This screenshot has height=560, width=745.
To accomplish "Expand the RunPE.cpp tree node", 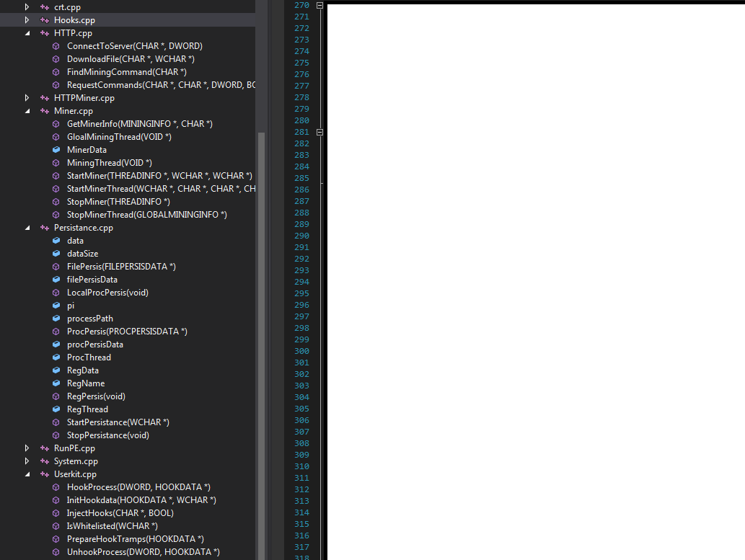I will click(x=27, y=448).
